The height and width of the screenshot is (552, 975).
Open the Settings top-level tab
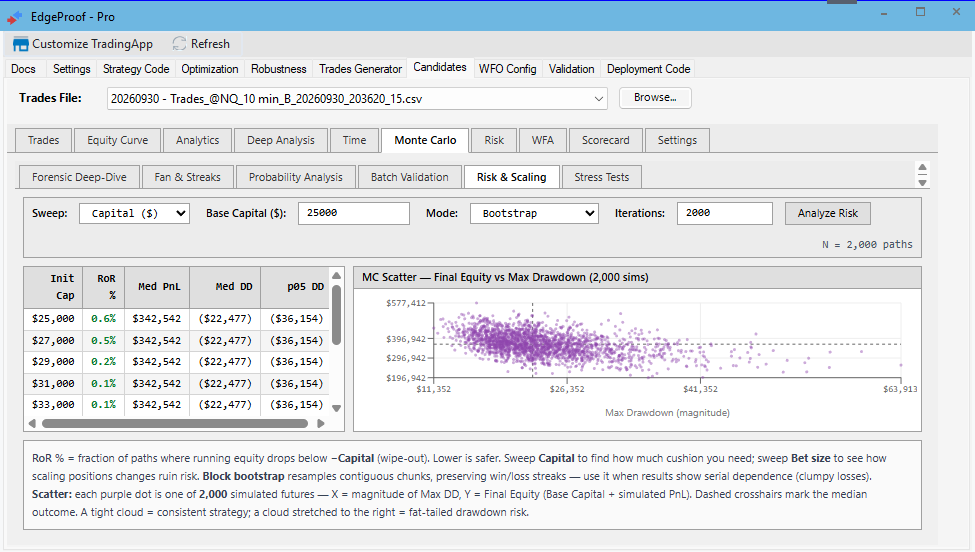72,69
